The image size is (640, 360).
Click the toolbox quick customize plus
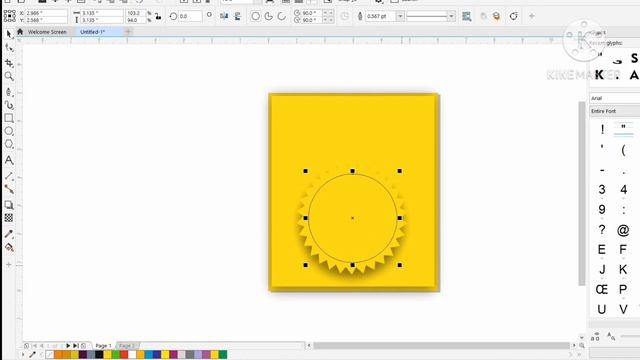click(9, 264)
